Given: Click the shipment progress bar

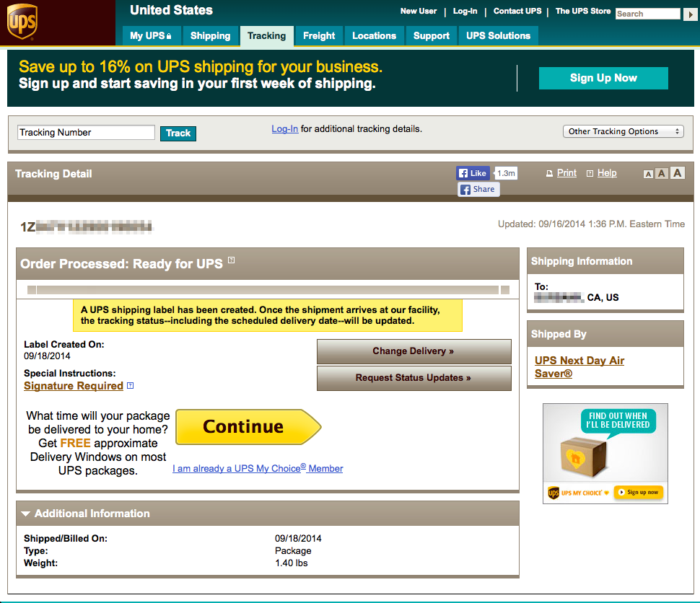Looking at the screenshot, I should [x=268, y=290].
